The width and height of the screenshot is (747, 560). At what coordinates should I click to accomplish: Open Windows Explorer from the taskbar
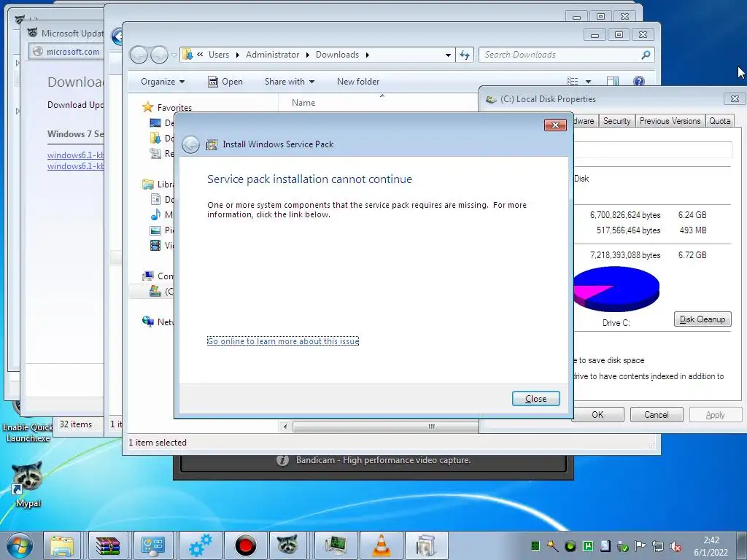click(63, 546)
